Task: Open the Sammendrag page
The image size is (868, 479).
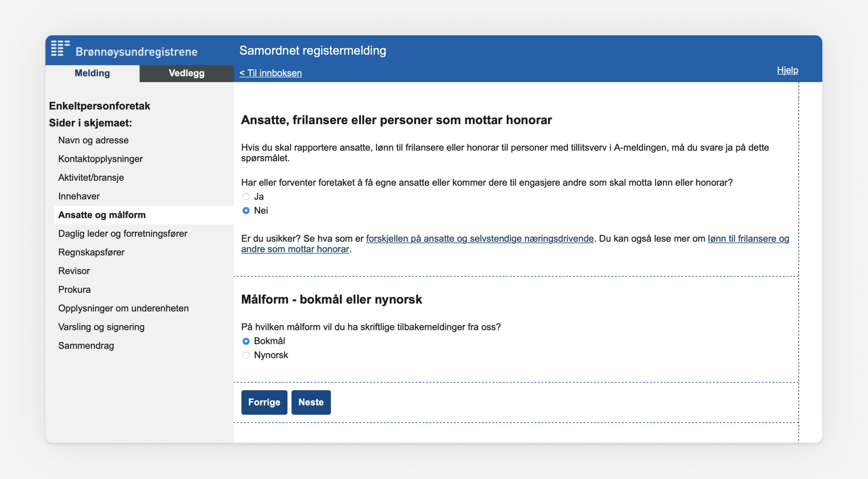Action: [x=86, y=345]
